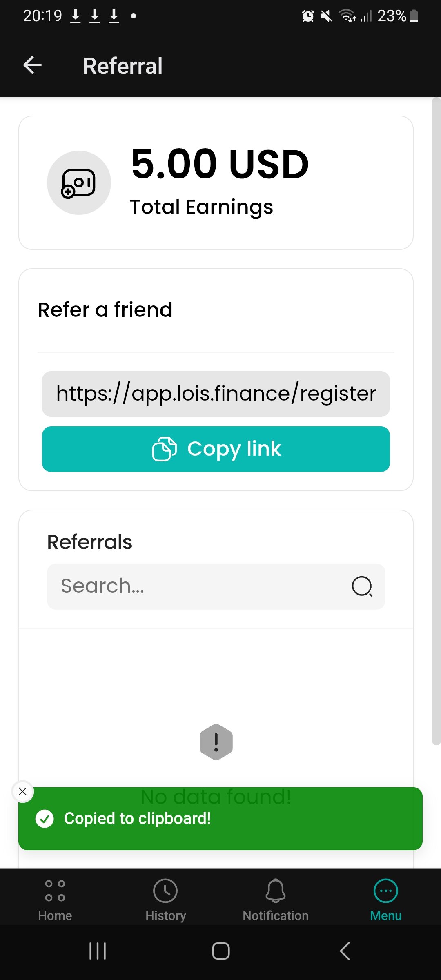Select the referral registration URL field
The height and width of the screenshot is (980, 441).
216,394
